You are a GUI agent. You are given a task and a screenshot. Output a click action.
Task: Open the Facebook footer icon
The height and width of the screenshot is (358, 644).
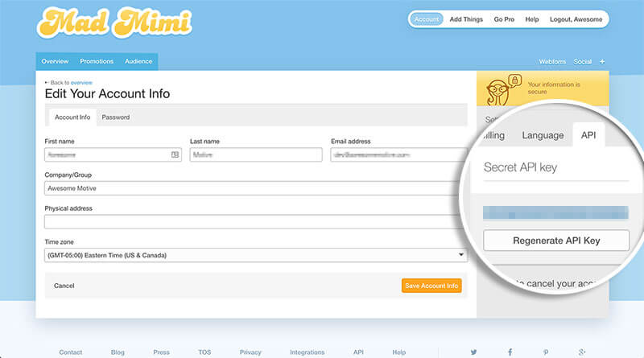click(510, 352)
